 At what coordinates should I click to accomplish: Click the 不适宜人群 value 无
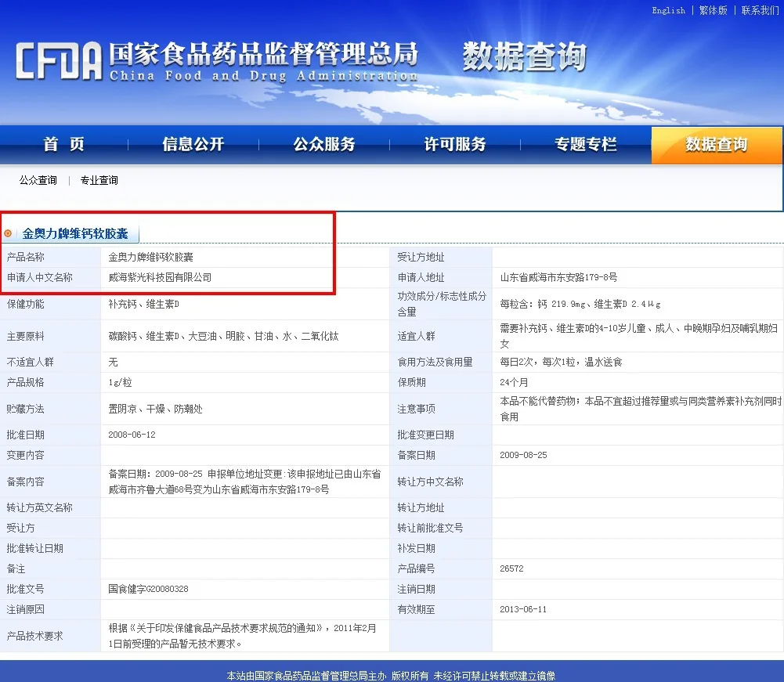coord(113,362)
